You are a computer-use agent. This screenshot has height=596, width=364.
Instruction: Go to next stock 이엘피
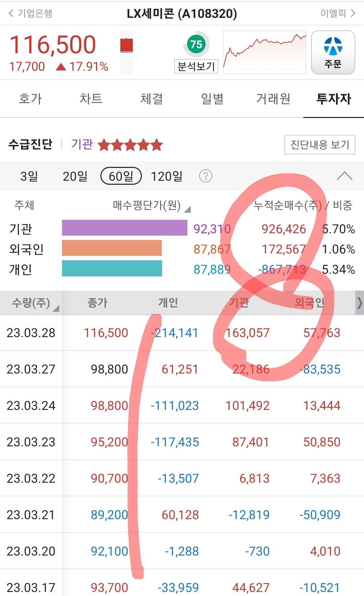coord(338,13)
